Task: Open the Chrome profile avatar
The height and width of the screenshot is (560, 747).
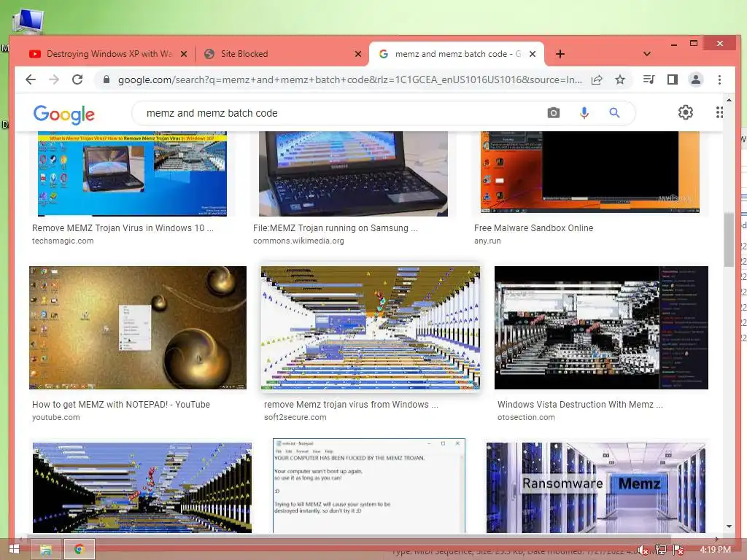Action: (695, 79)
